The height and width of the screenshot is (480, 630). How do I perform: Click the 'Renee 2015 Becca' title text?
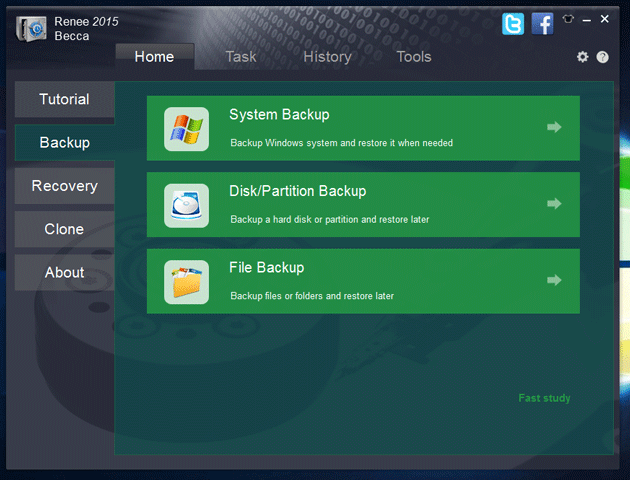(x=86, y=29)
